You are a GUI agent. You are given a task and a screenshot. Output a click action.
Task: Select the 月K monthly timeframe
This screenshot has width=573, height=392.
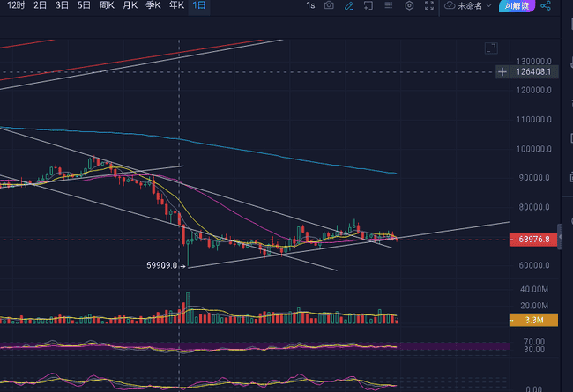click(x=130, y=5)
